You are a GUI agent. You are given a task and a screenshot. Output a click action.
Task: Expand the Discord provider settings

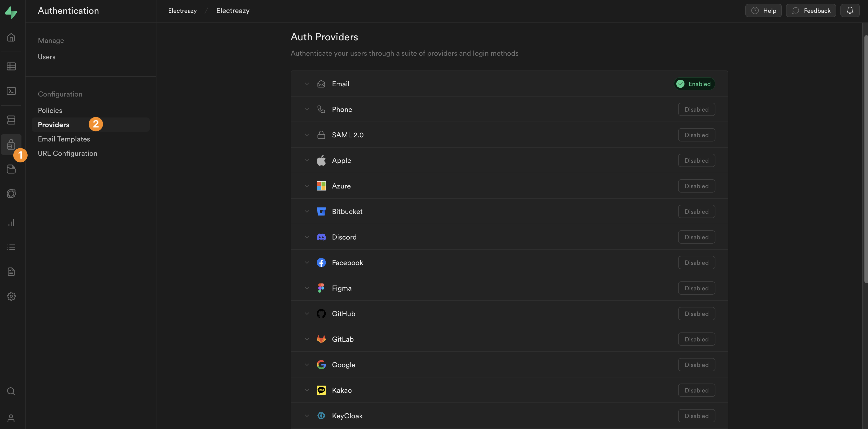tap(307, 237)
